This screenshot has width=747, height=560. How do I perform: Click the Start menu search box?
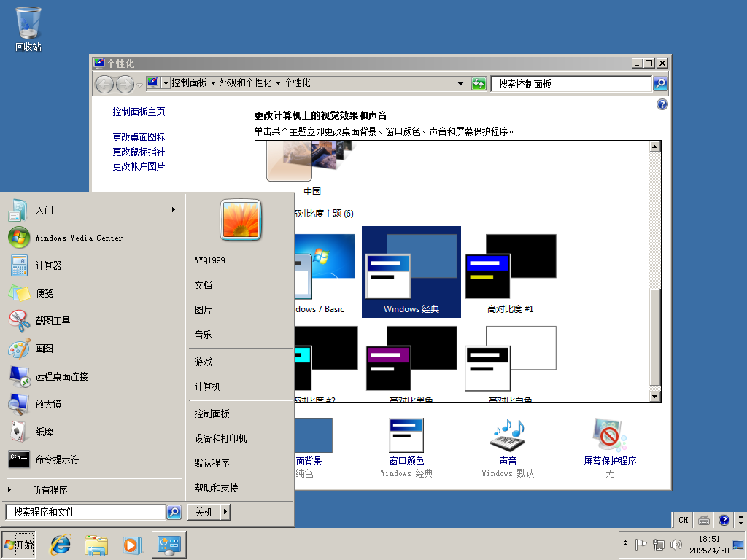[x=86, y=512]
